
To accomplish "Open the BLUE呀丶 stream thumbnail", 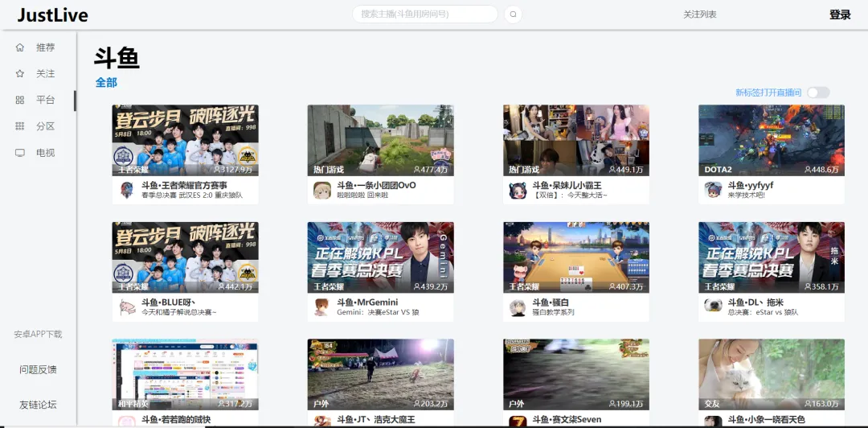I will [x=186, y=257].
